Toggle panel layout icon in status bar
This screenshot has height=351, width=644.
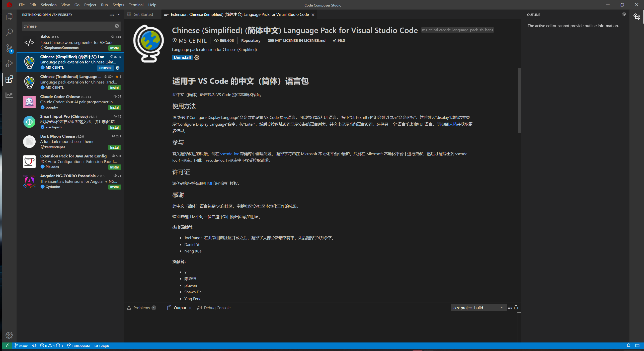[x=637, y=345]
